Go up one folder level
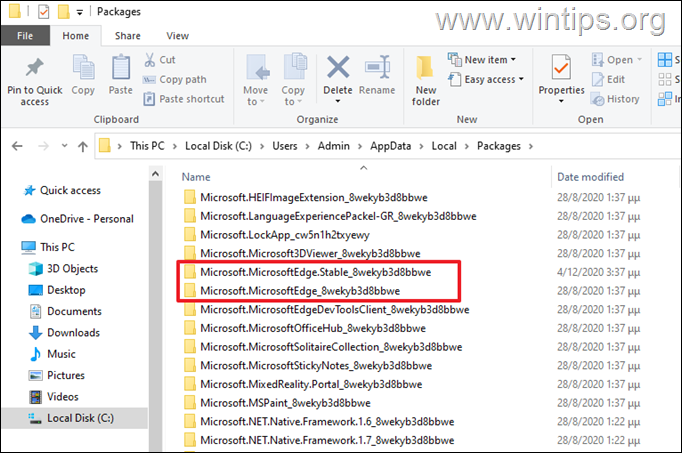 pyautogui.click(x=83, y=146)
